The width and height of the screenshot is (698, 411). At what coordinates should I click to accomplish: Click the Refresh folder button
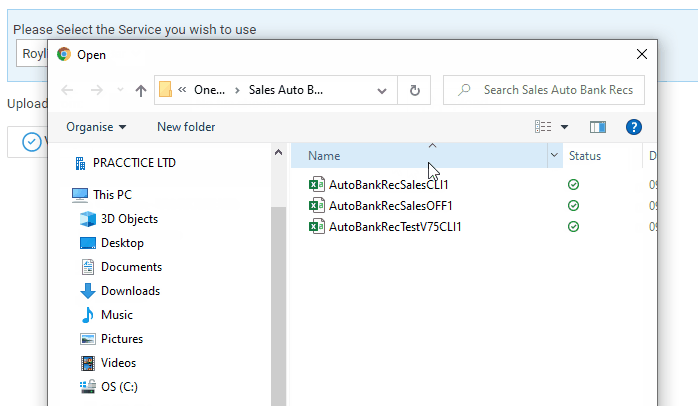pyautogui.click(x=414, y=90)
